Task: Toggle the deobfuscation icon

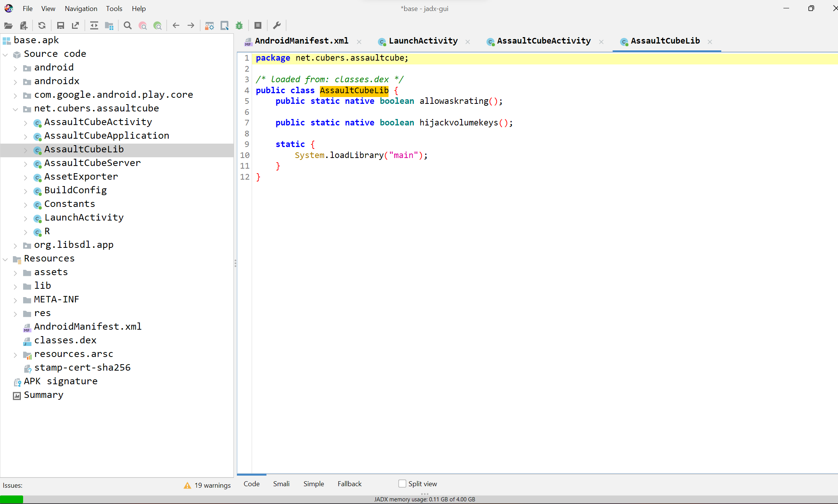Action: click(x=209, y=26)
